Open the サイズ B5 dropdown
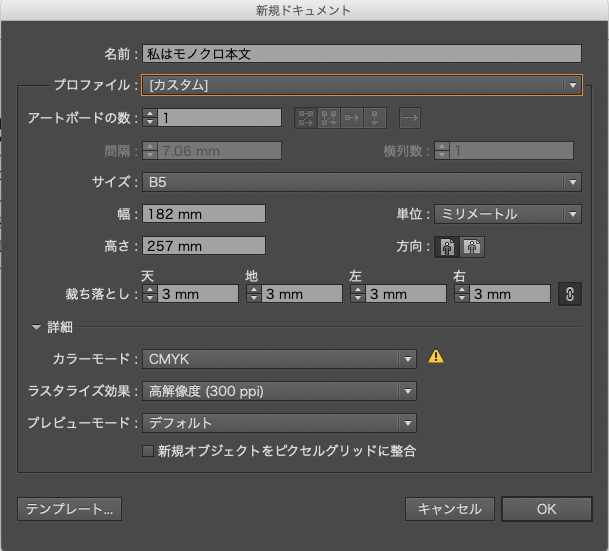Image resolution: width=609 pixels, height=551 pixels. (x=362, y=182)
